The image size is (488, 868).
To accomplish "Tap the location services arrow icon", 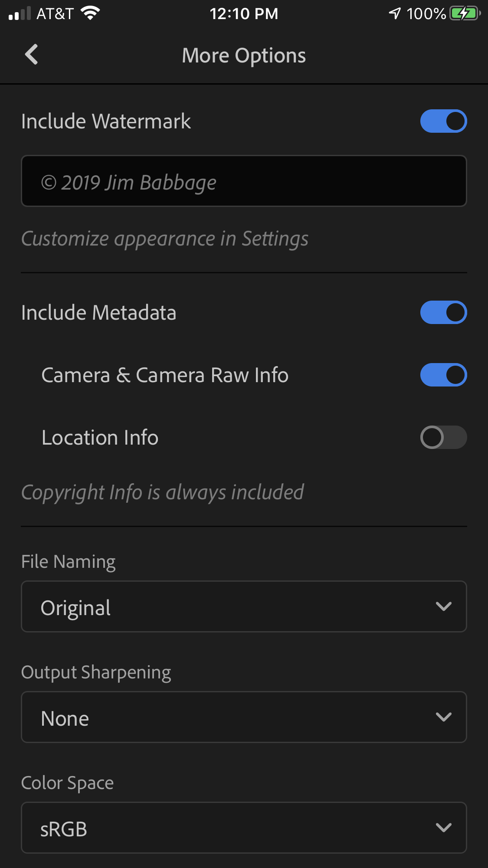I will (395, 13).
